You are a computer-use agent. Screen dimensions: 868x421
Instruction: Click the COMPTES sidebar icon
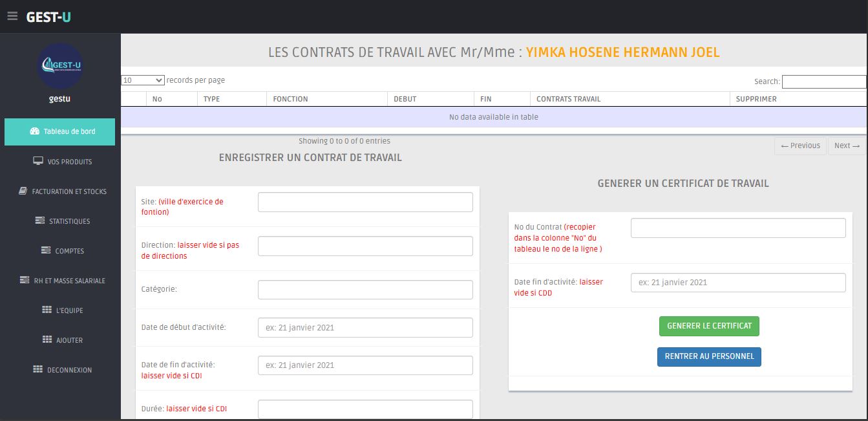click(46, 250)
